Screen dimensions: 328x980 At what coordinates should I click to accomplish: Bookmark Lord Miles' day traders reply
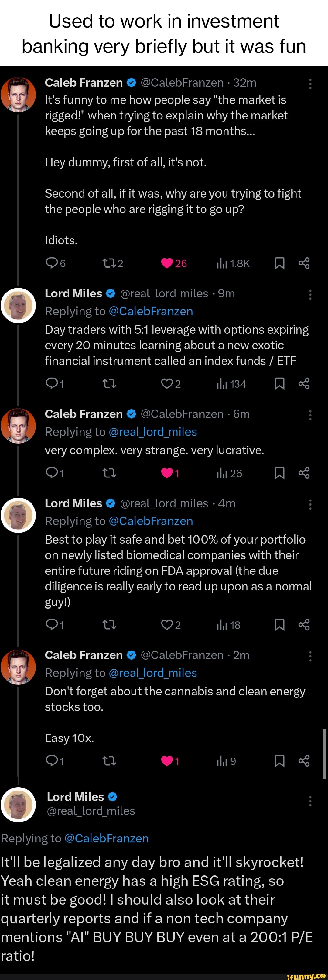click(x=280, y=383)
